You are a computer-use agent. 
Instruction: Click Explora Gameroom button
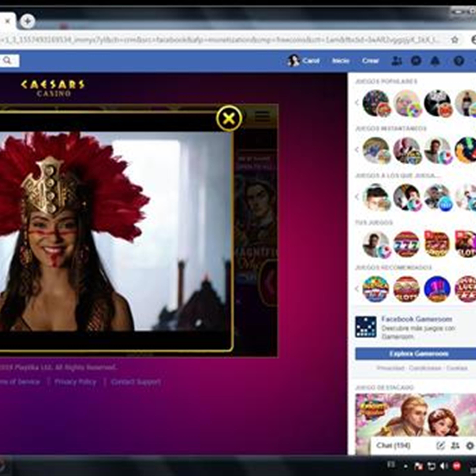418,354
